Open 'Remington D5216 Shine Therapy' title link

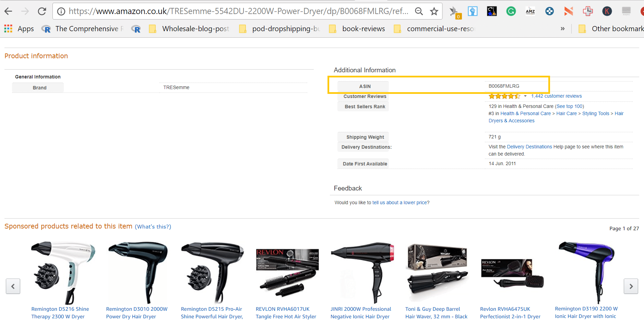click(x=60, y=313)
